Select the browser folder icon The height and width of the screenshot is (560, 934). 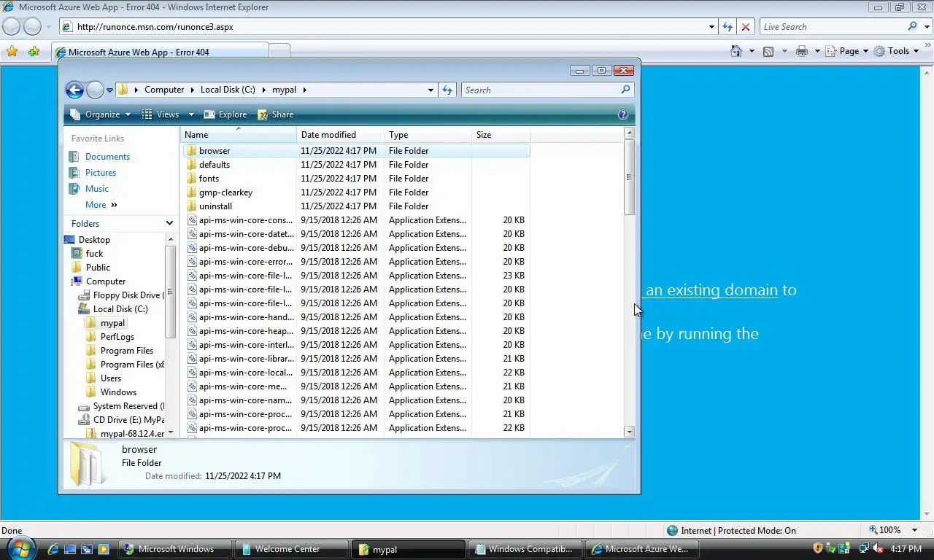pos(191,151)
